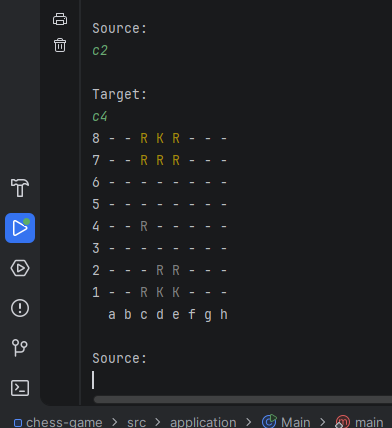Click the Target: label in console
Viewport: 392px width, 428px height.
(x=119, y=94)
